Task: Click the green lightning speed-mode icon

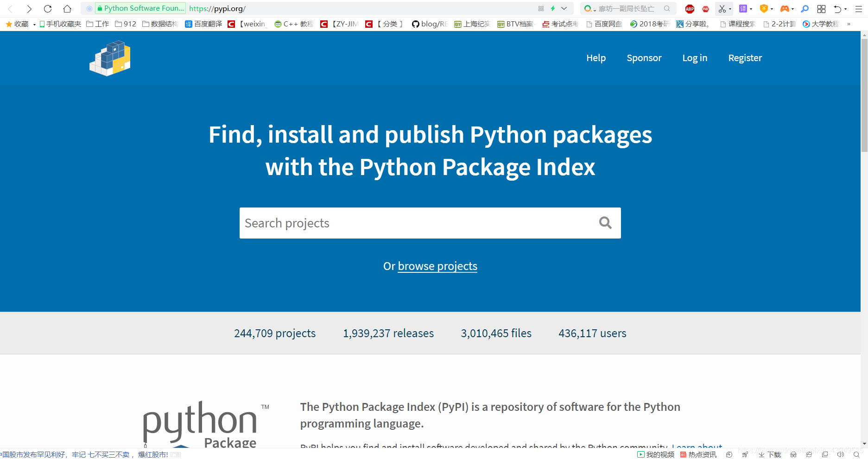Action: pos(553,8)
